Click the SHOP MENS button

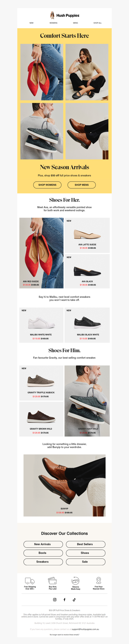82,185
